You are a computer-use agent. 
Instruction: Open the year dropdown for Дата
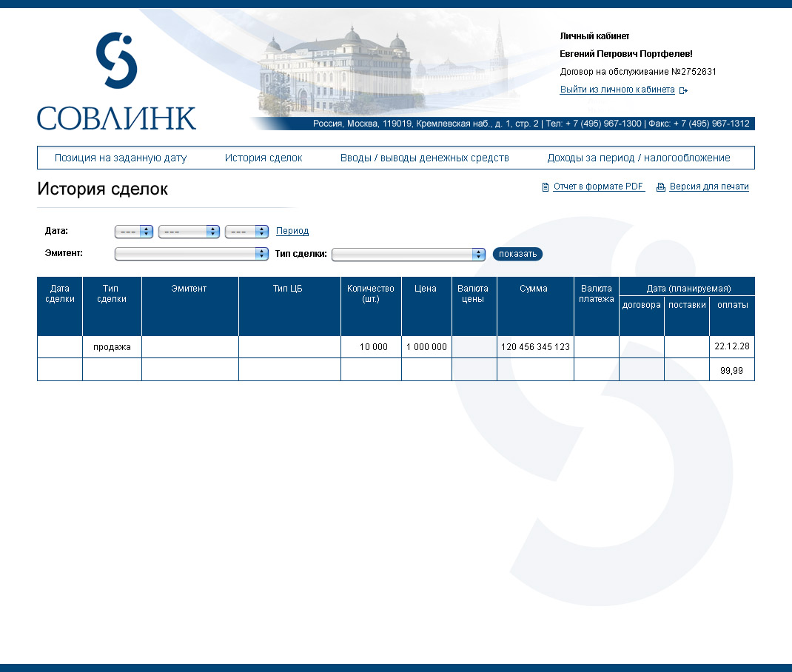[x=246, y=232]
